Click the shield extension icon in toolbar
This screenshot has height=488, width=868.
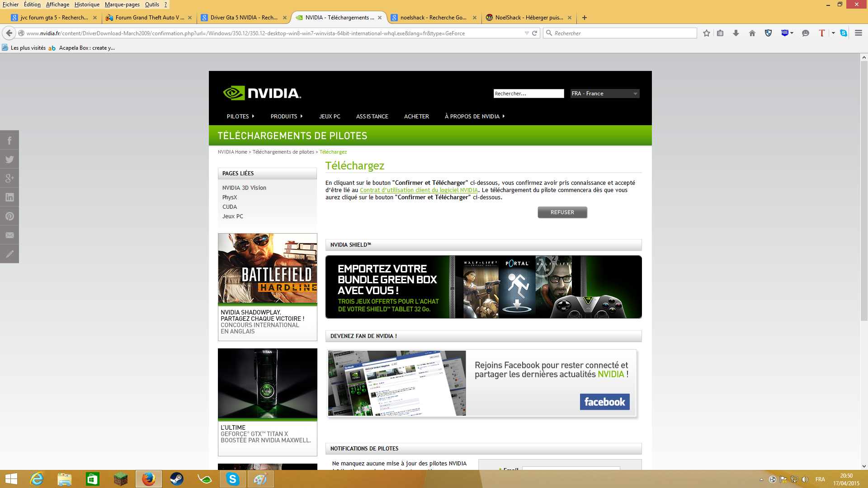768,33
